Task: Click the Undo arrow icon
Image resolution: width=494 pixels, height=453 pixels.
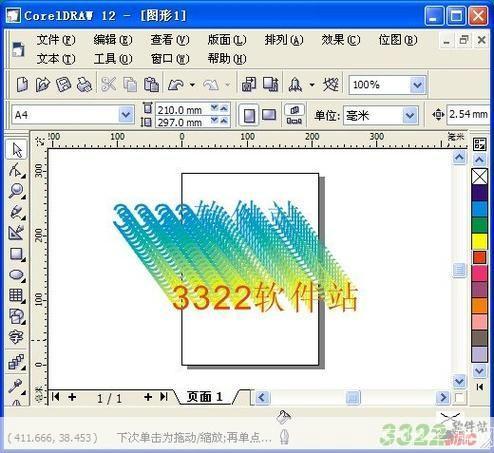Action: click(x=176, y=85)
